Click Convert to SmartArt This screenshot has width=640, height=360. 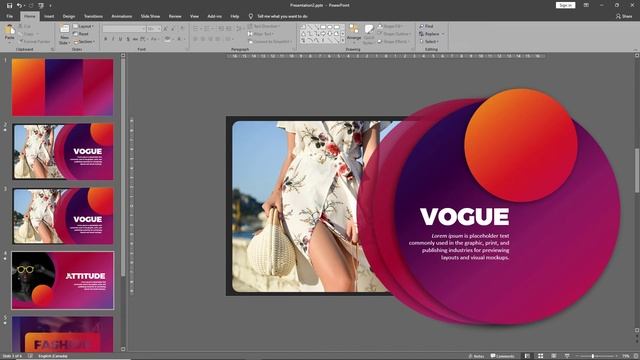click(269, 42)
